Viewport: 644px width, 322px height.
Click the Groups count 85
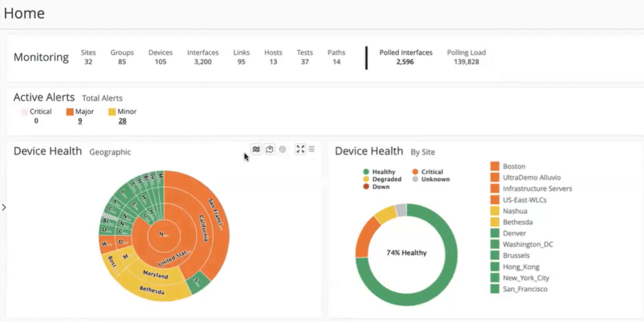pos(122,62)
